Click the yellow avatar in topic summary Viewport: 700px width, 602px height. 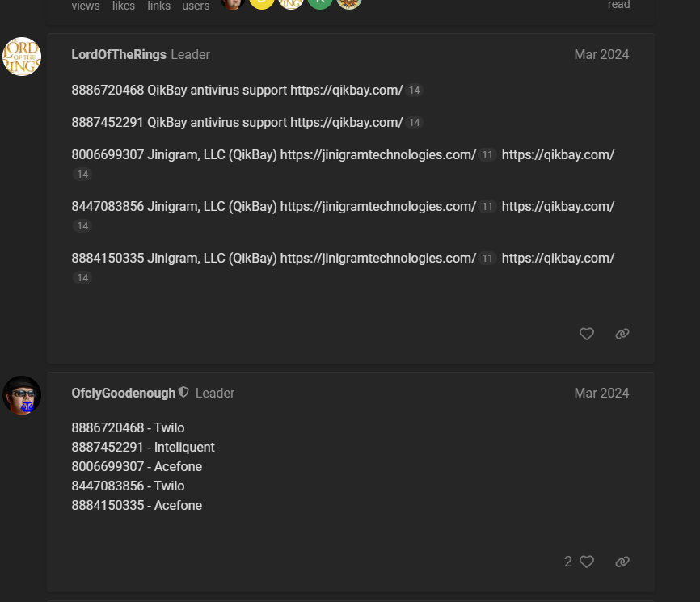click(x=262, y=2)
